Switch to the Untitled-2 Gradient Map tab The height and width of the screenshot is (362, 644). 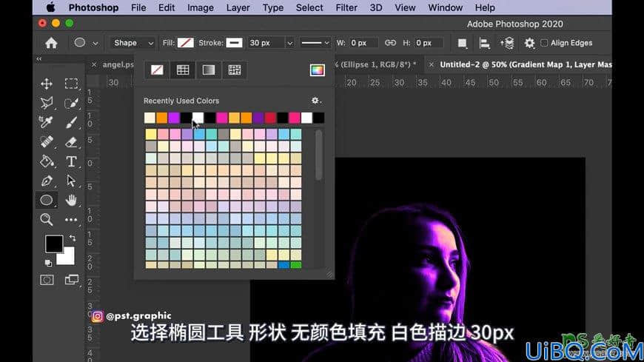point(526,64)
